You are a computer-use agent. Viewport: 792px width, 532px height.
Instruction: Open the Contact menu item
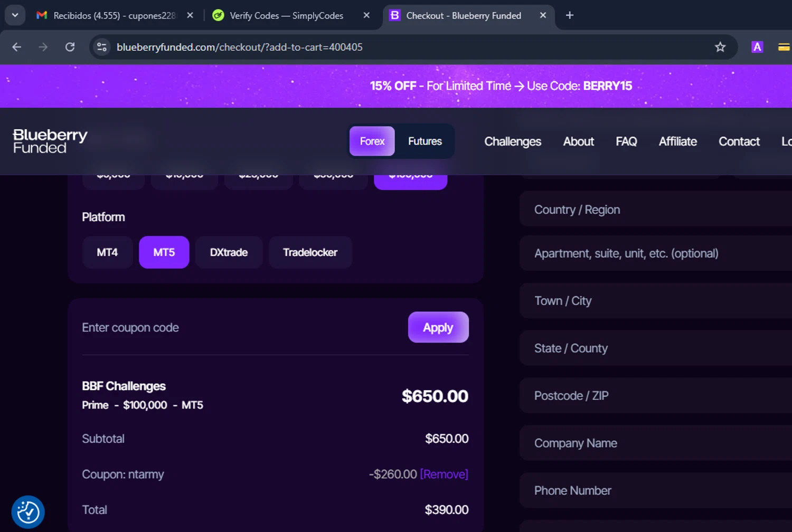coord(739,141)
